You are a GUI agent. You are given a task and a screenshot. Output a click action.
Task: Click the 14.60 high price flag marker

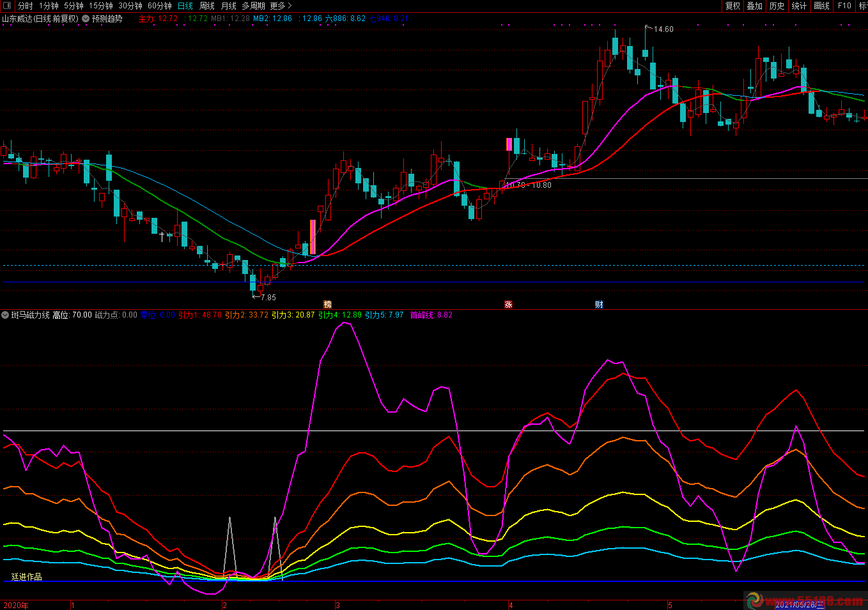click(x=661, y=29)
